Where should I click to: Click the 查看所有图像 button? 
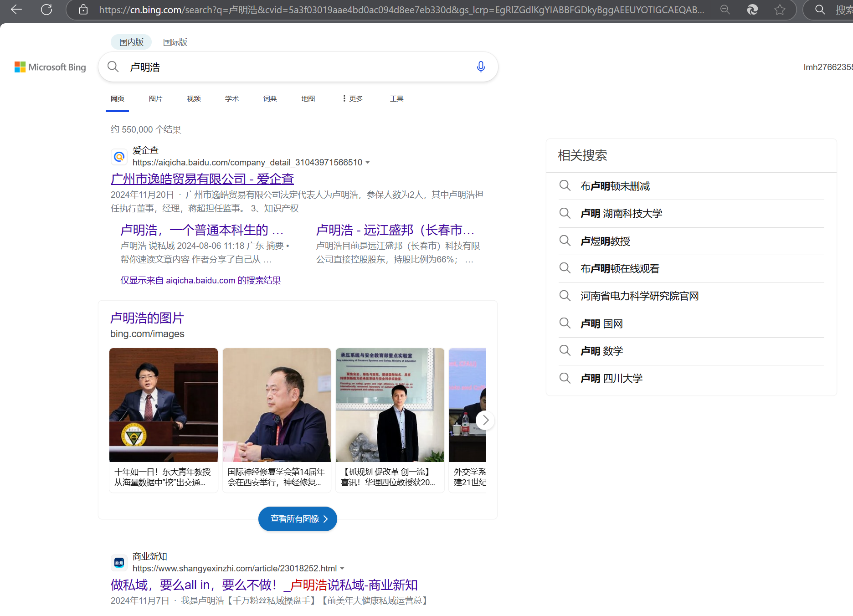coord(298,519)
